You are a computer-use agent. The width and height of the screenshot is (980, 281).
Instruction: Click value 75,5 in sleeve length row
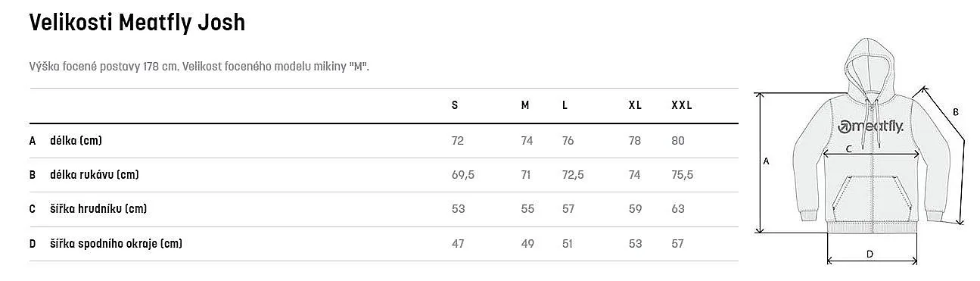click(682, 175)
